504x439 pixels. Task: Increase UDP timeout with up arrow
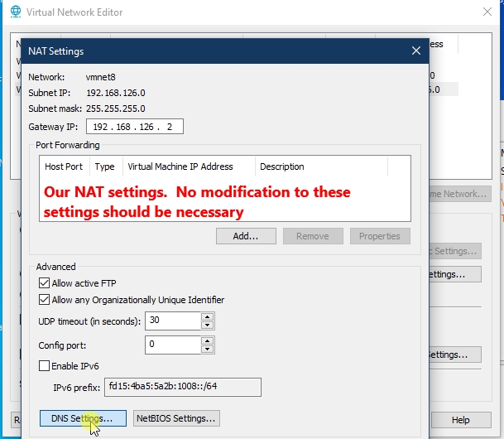click(208, 316)
